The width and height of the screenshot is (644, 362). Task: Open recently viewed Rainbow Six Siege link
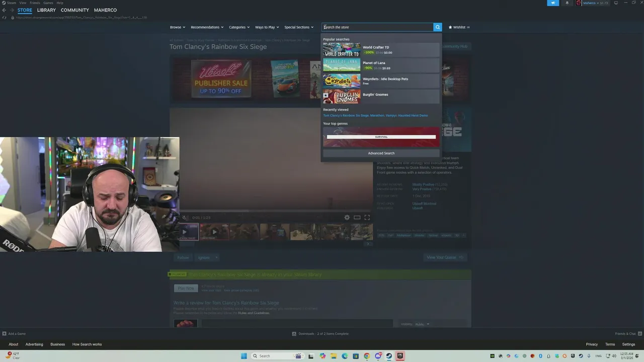(346, 116)
